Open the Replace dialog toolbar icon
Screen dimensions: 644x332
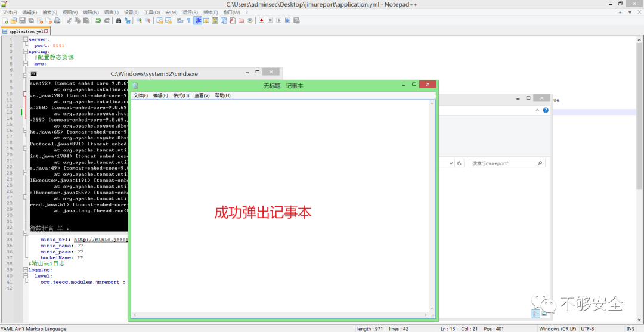tap(128, 20)
